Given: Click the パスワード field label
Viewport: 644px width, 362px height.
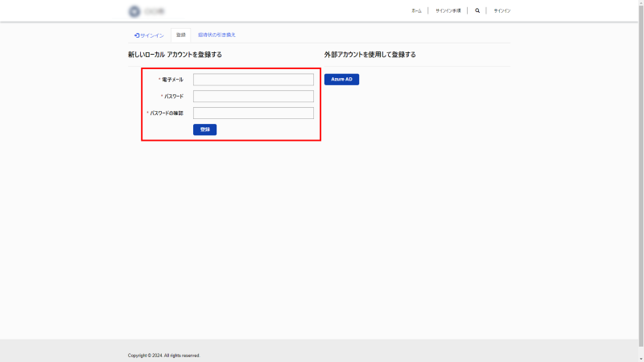Looking at the screenshot, I should pyautogui.click(x=173, y=97).
